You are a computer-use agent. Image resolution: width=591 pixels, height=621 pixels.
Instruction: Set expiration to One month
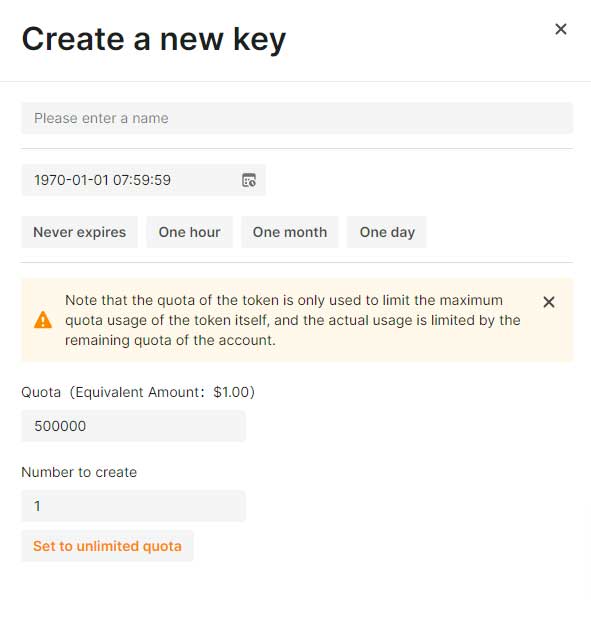(290, 232)
